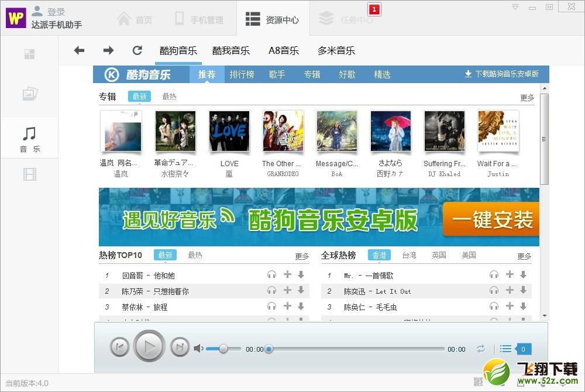Show 最热 songs in 热榜TOP10
This screenshot has height=392, width=585.
coord(195,255)
